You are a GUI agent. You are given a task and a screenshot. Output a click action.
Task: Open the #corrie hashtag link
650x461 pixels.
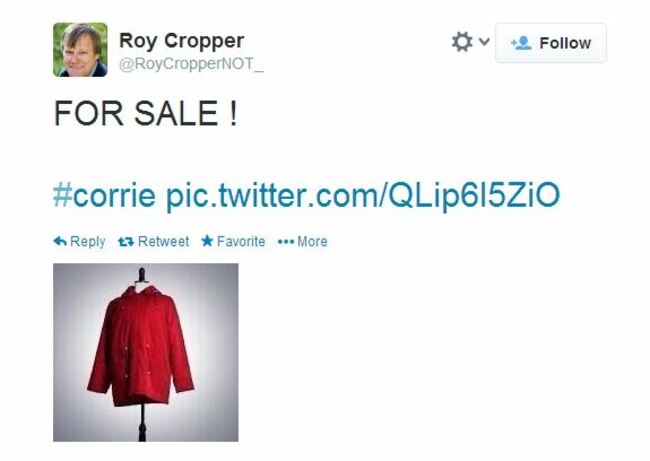click(x=104, y=195)
